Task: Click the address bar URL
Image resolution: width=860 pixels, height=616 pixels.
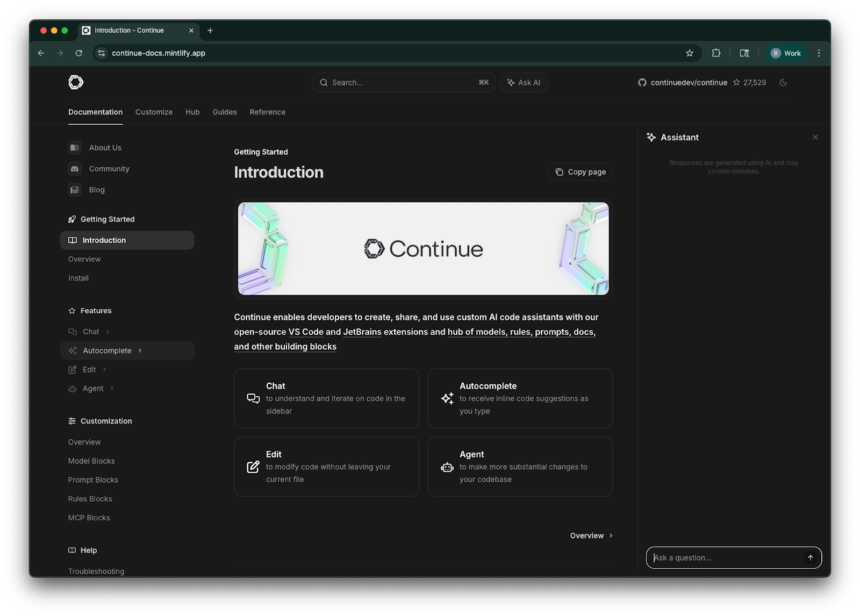Action: 159,53
